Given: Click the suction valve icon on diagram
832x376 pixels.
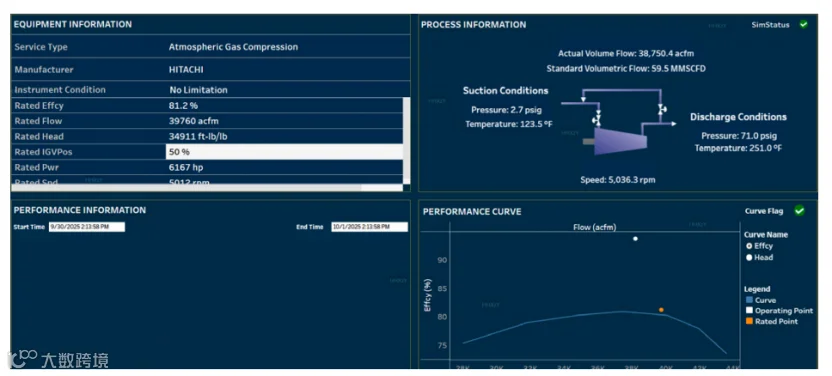Looking at the screenshot, I should 597,118.
